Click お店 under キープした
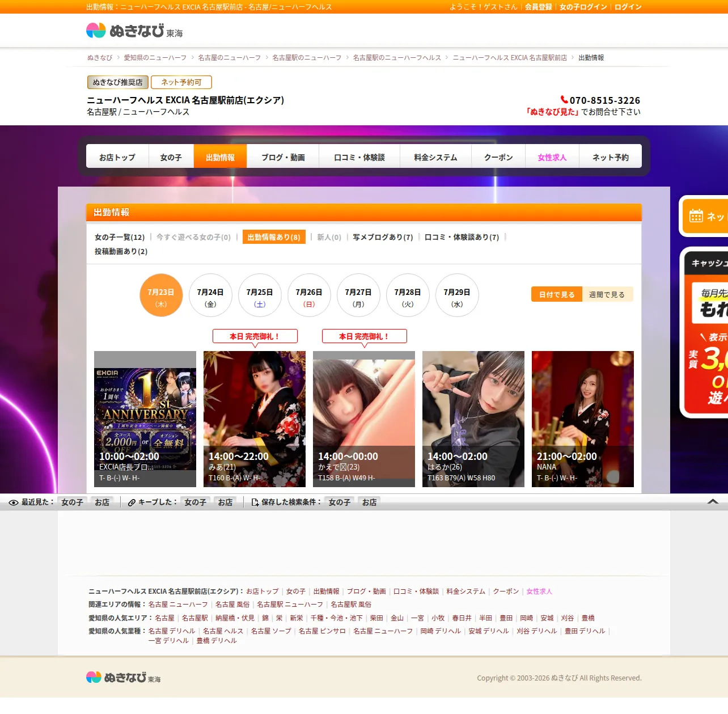 [x=226, y=502]
